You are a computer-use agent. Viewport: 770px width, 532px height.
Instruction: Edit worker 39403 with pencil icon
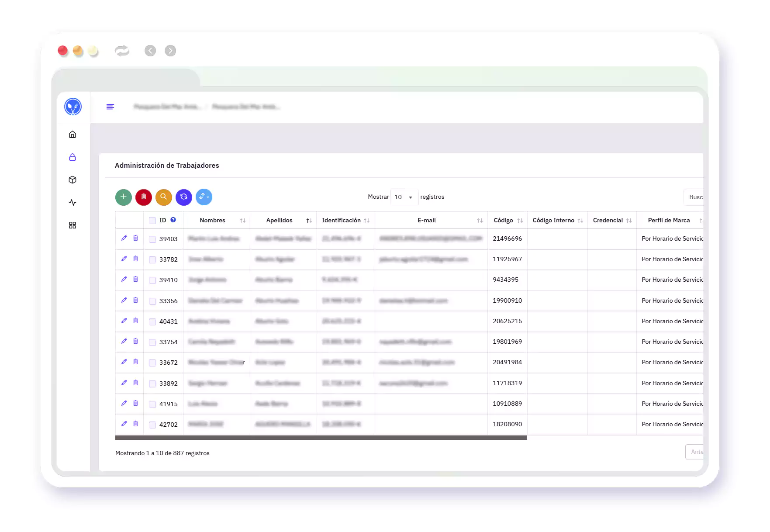[x=124, y=238]
